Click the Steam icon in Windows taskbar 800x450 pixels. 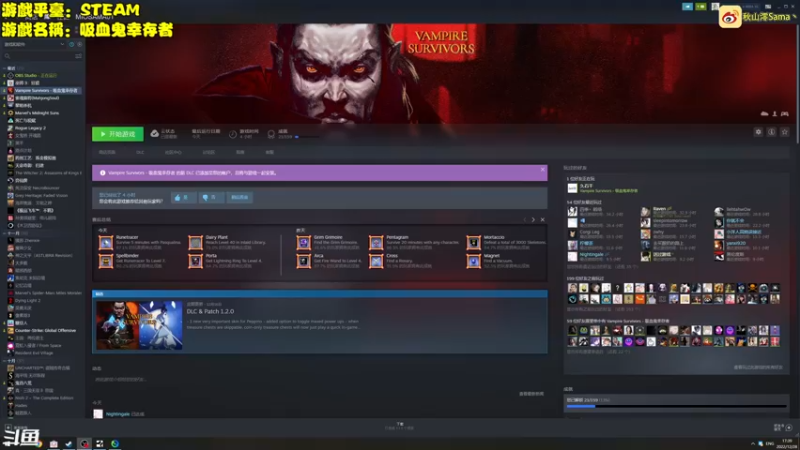(69, 444)
